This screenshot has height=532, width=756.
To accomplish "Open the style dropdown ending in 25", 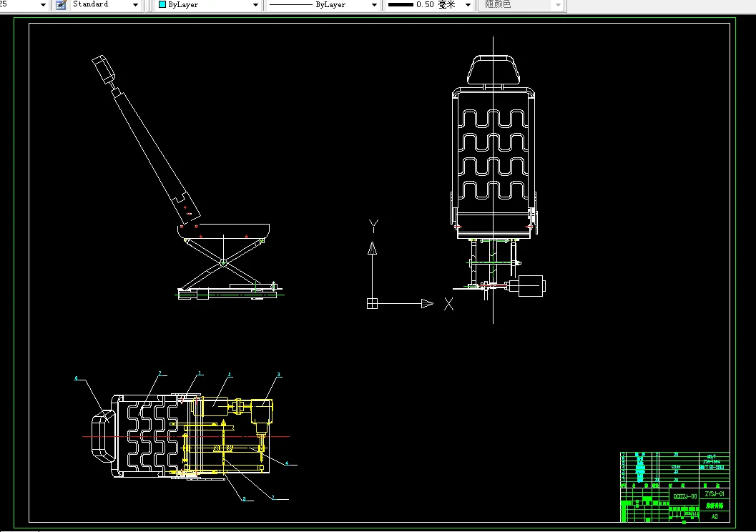I will [43, 5].
